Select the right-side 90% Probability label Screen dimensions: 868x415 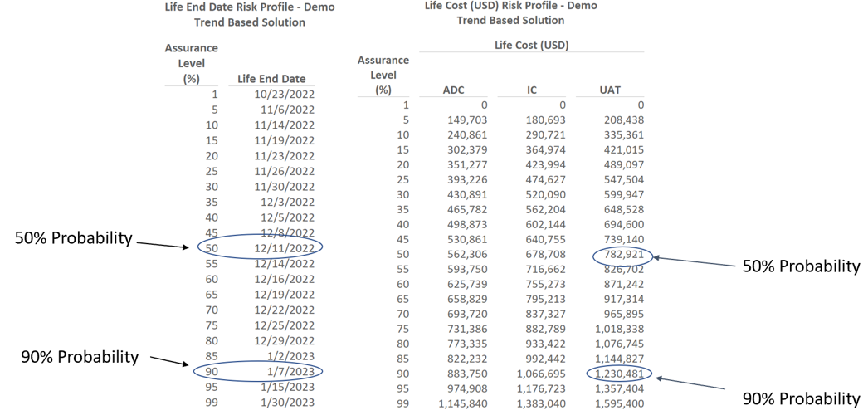click(801, 398)
